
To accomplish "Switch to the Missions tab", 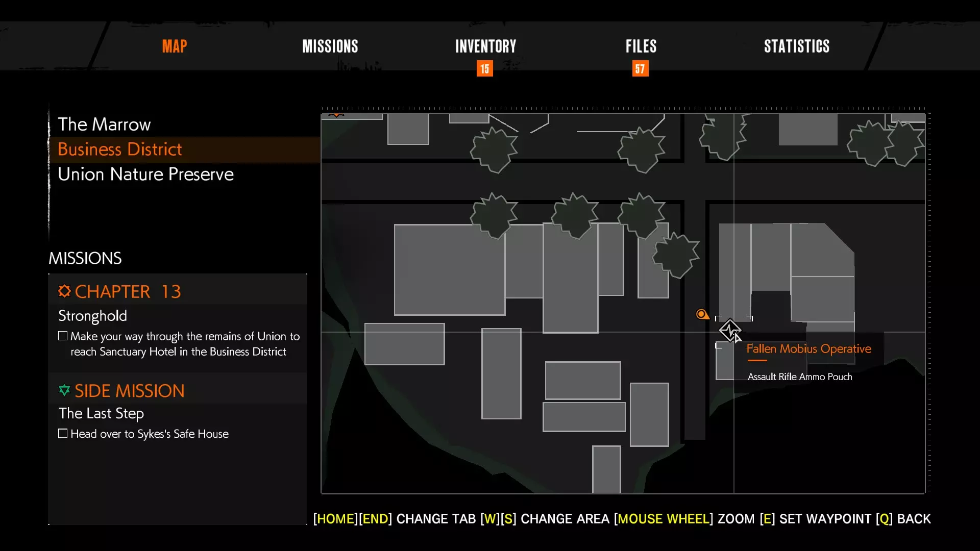I will (330, 46).
